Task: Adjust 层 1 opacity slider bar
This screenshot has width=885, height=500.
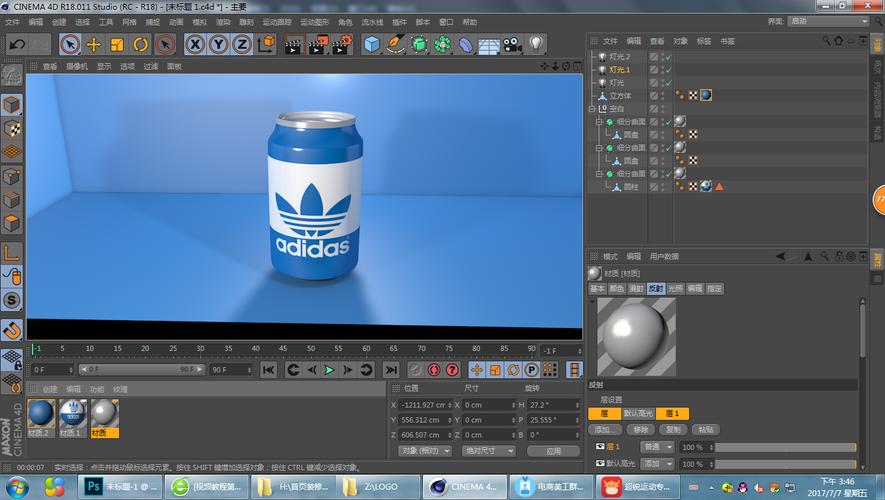Action: tap(786, 448)
